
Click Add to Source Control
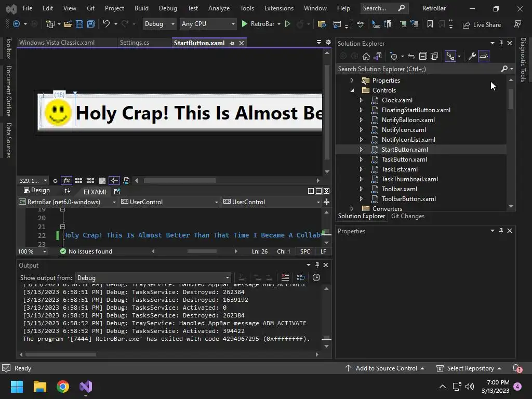point(385,368)
